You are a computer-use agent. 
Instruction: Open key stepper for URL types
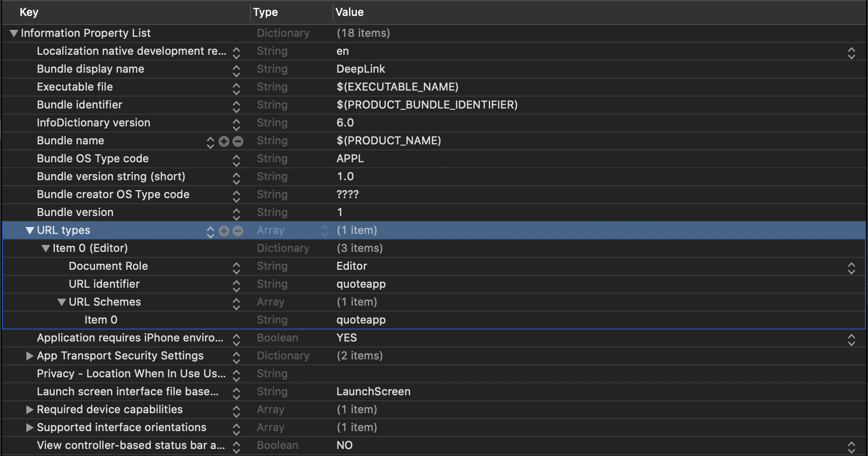[x=210, y=232]
